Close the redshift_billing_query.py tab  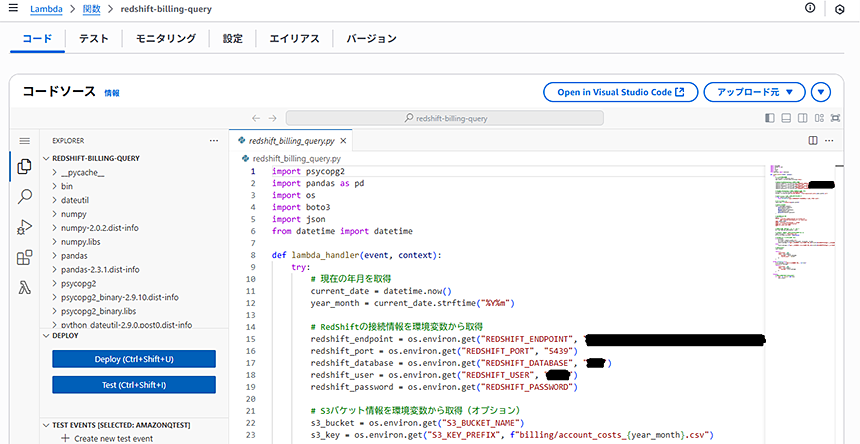click(x=343, y=141)
